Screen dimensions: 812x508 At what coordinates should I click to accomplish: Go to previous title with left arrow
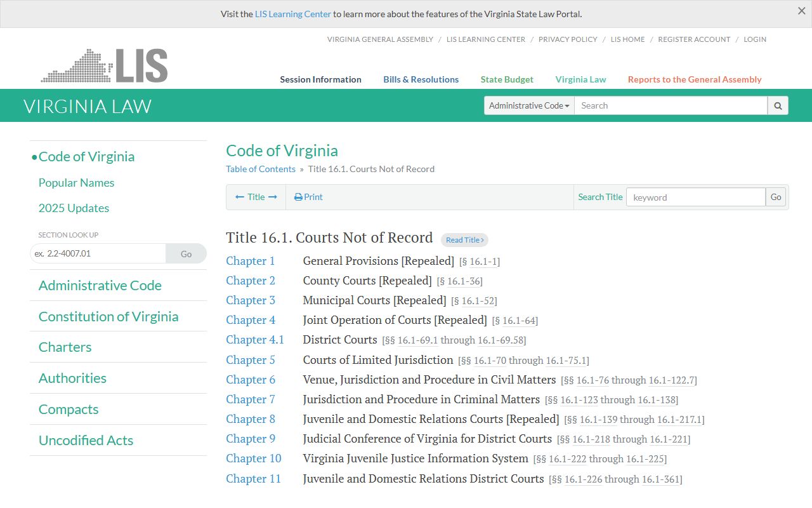point(240,197)
